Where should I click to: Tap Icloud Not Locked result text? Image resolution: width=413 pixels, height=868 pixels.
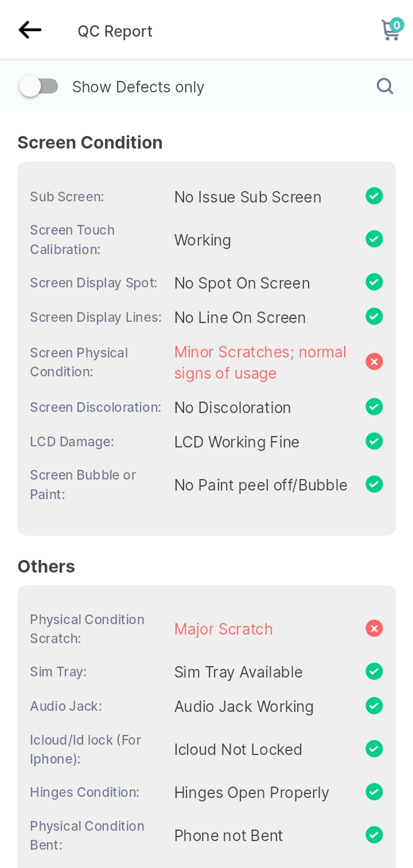[238, 749]
